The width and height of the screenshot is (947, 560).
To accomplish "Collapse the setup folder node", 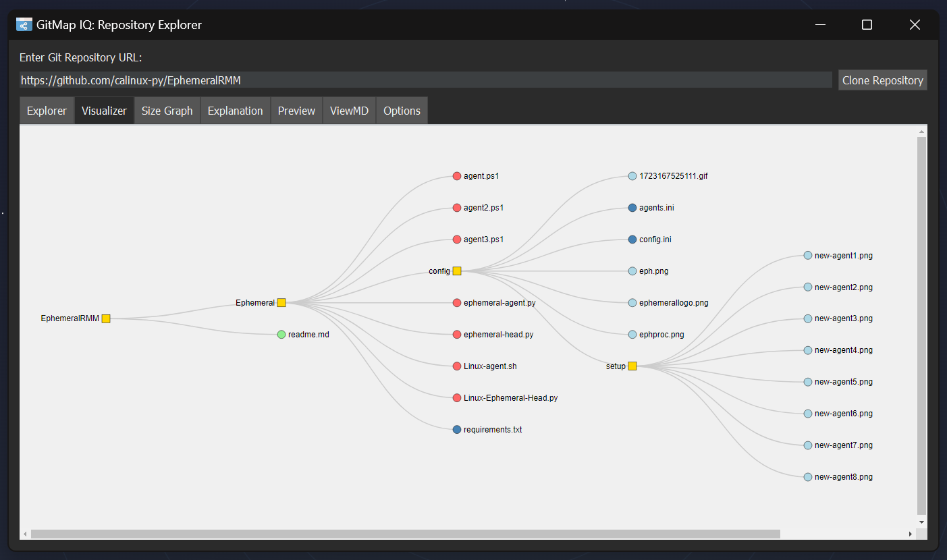I will coord(632,366).
